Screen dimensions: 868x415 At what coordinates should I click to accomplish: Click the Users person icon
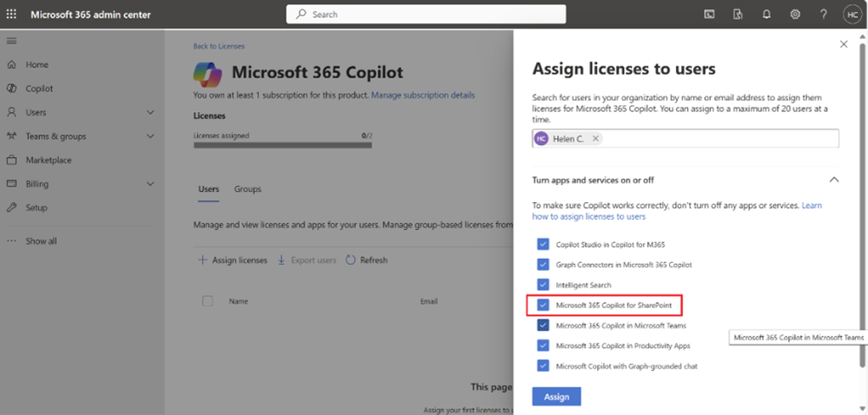click(x=11, y=112)
